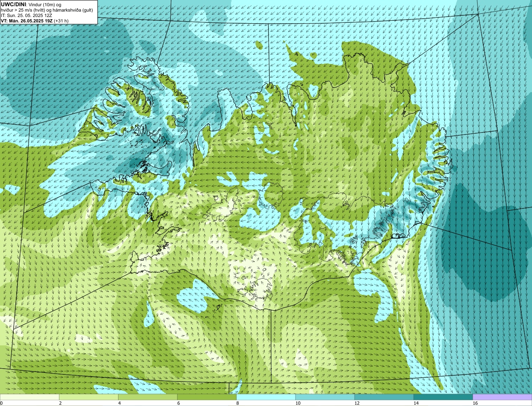Choose the 6–8 m/s olive green legend band

207,397
